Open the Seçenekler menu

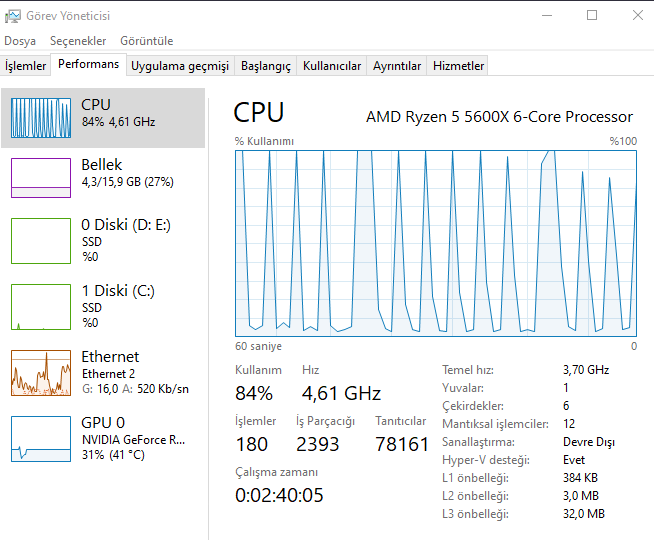[78, 41]
